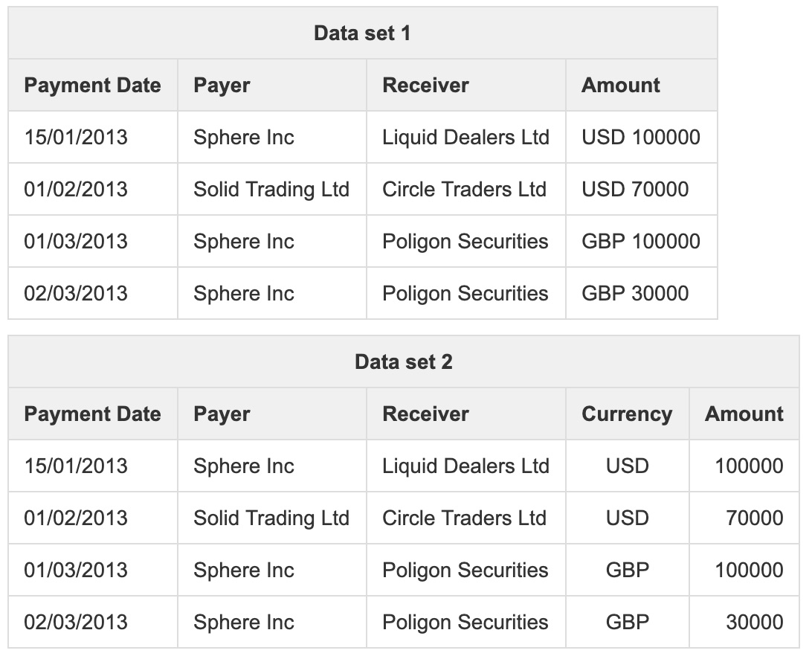Click the "Data set 2" table title

[x=403, y=362]
